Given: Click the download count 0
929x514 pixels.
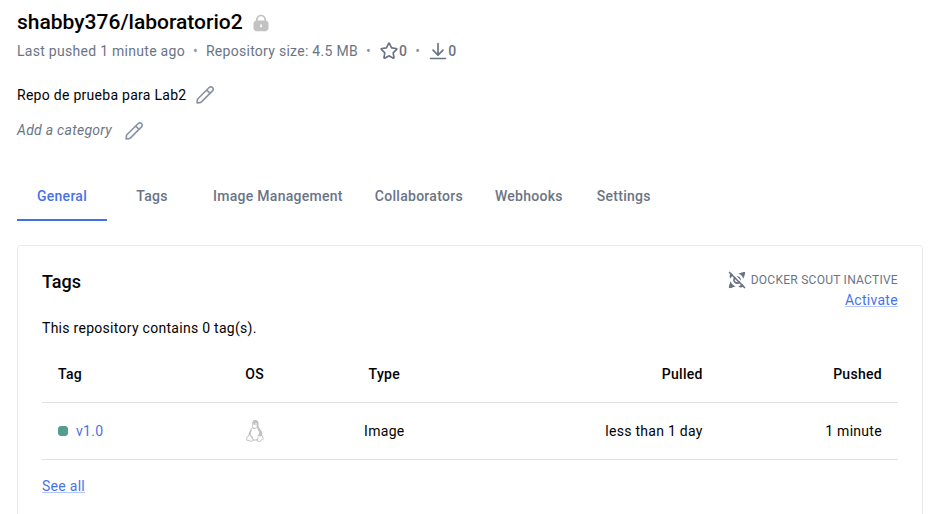Looking at the screenshot, I should pos(452,51).
